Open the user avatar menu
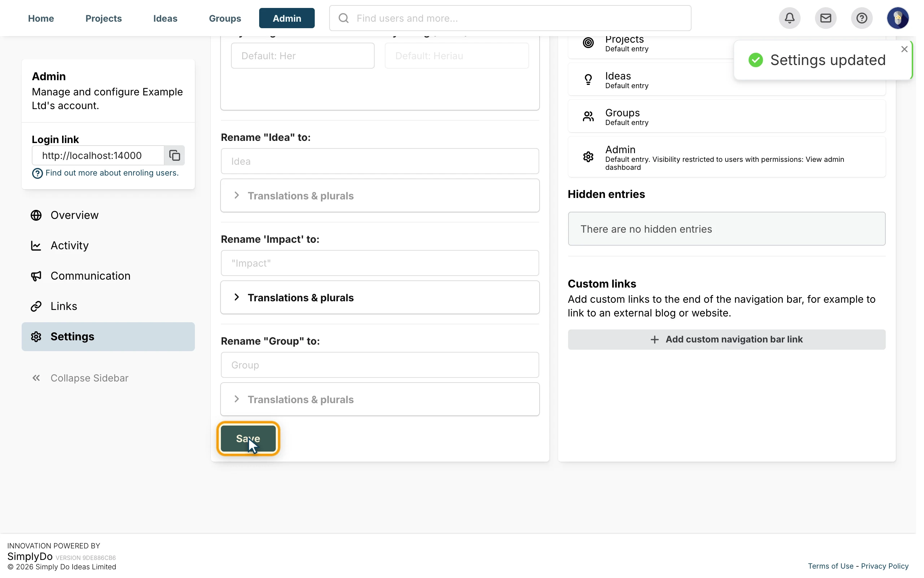Viewport: 924px width, 578px height. tap(898, 18)
